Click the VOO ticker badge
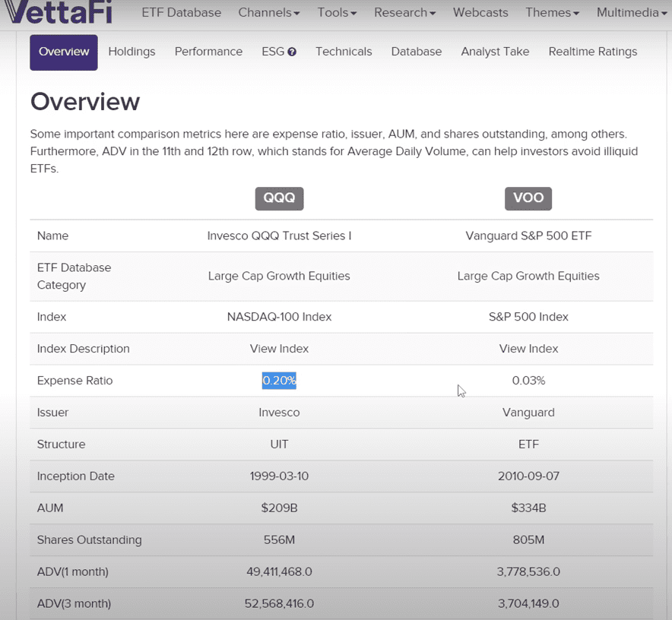The image size is (672, 620). click(528, 198)
